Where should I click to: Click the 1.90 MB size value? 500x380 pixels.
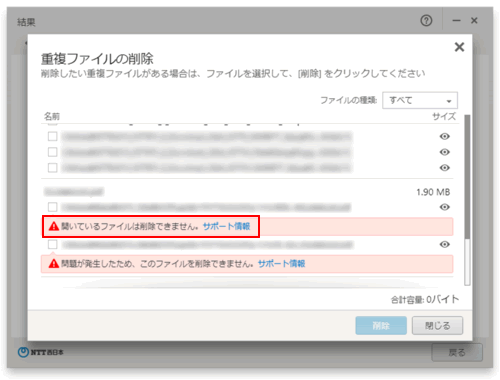[433, 192]
